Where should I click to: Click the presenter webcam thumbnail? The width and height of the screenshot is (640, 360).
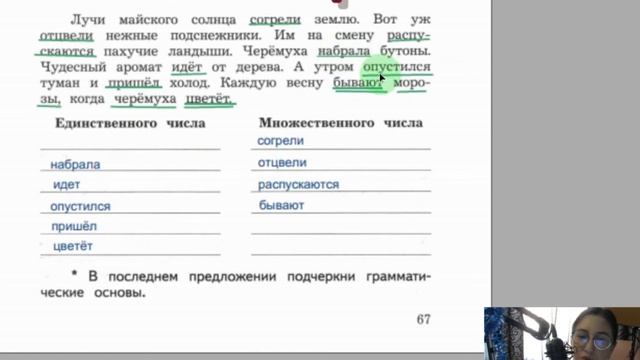coord(562,333)
